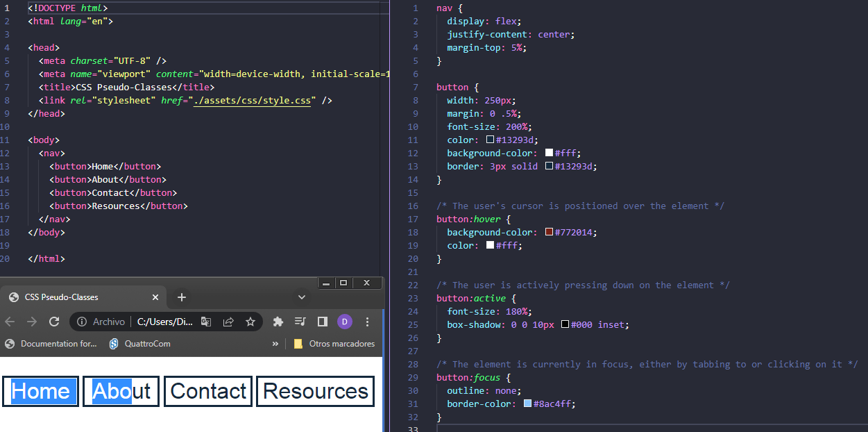Go back in Chrome browser

point(9,322)
